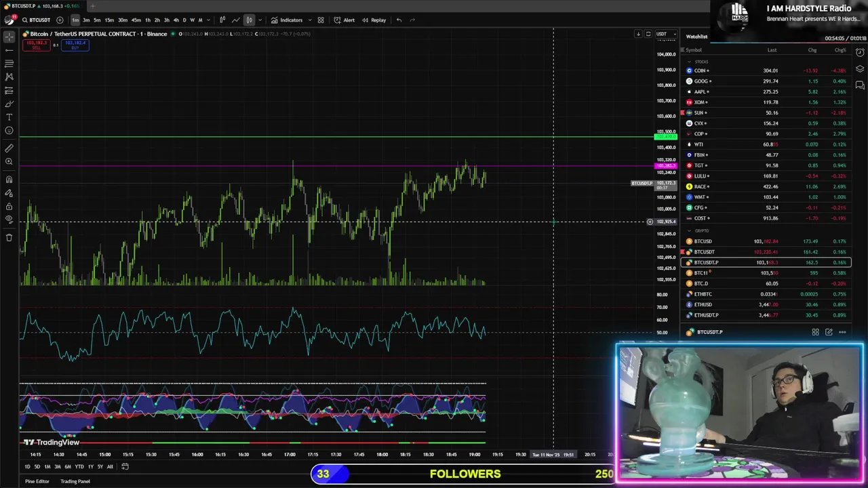Screen dimensions: 868x488
Task: Open the forecasting and measurement tools
Action: (9, 90)
